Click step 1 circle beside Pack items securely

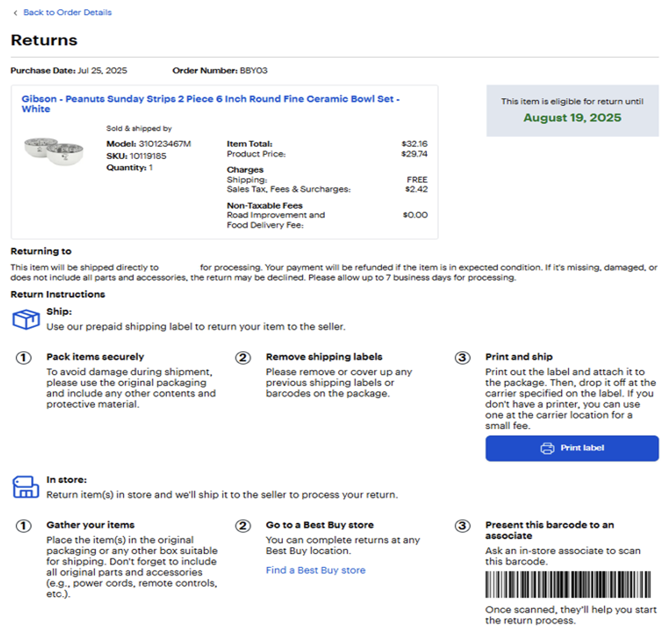tap(24, 357)
